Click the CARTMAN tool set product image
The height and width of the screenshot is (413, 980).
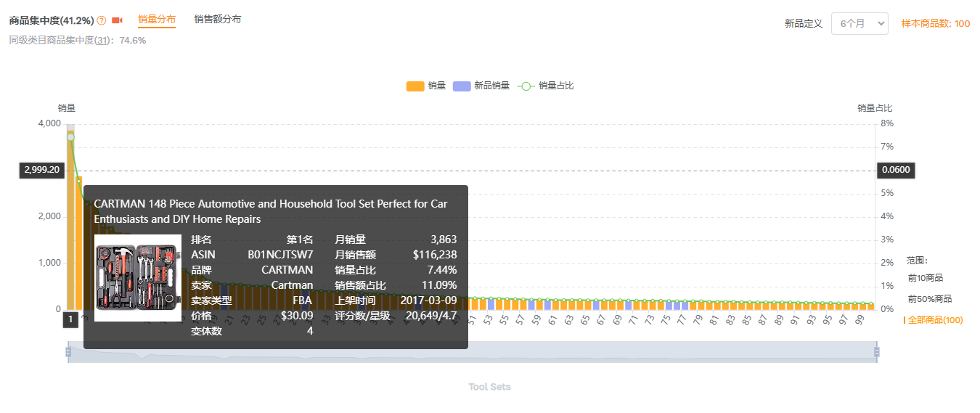(138, 277)
